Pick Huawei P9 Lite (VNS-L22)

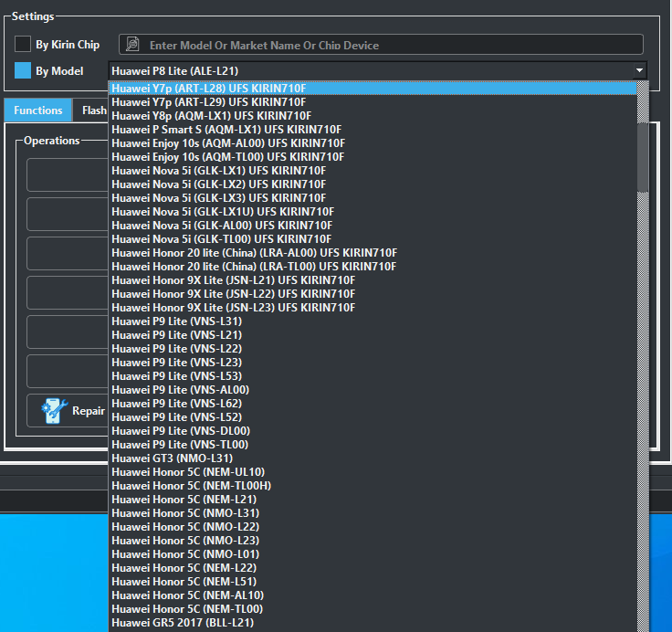373,349
